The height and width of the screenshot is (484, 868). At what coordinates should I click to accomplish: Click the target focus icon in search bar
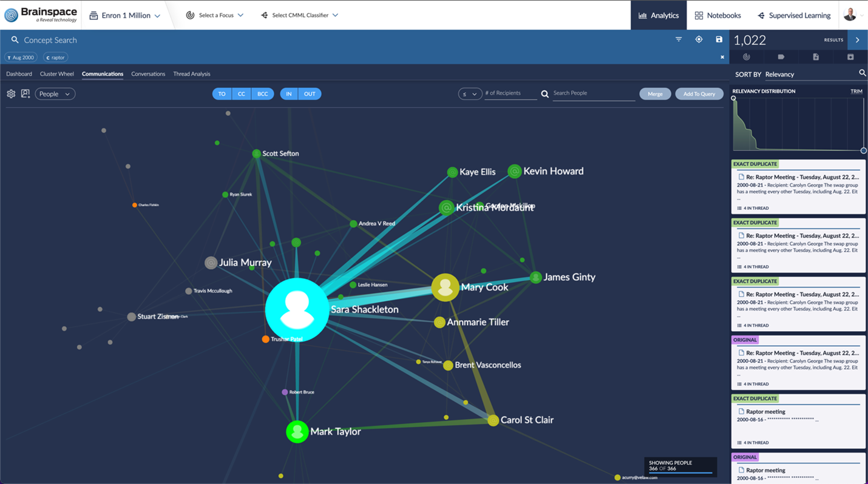click(699, 39)
